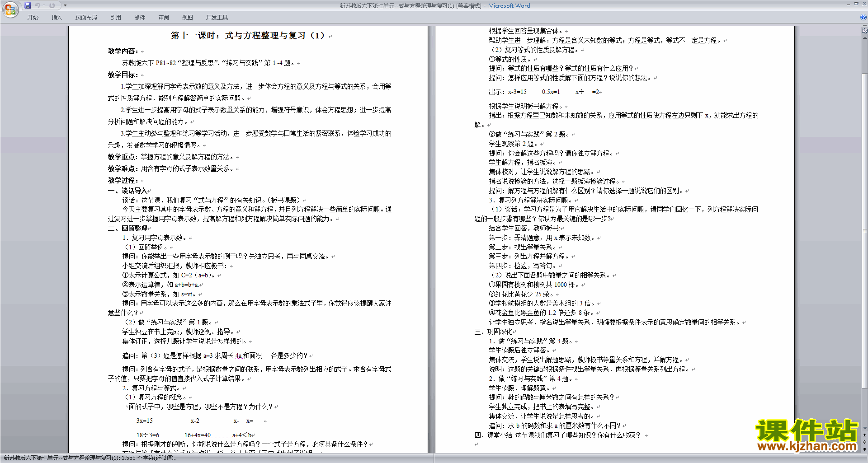Click the line ③表示数量关系，如 s=vt

159,294
